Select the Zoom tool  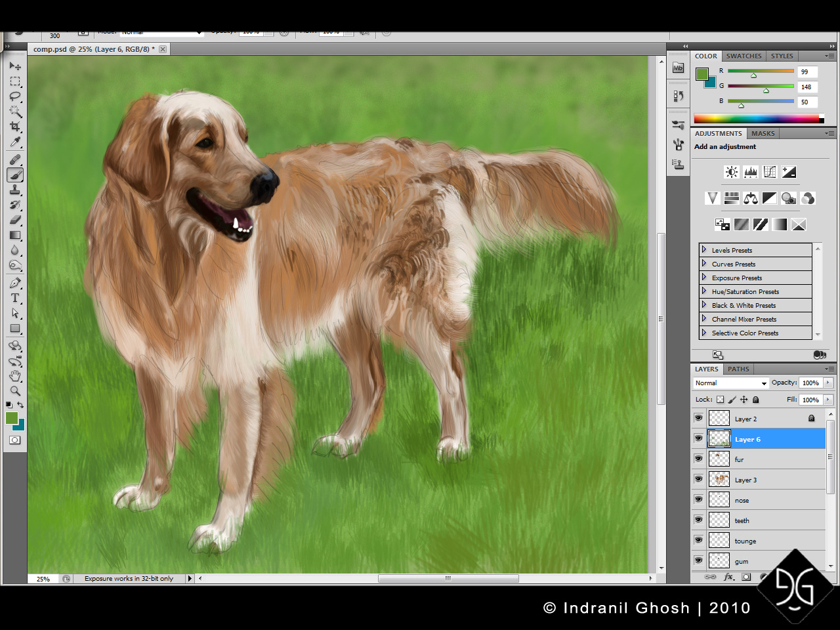point(15,392)
